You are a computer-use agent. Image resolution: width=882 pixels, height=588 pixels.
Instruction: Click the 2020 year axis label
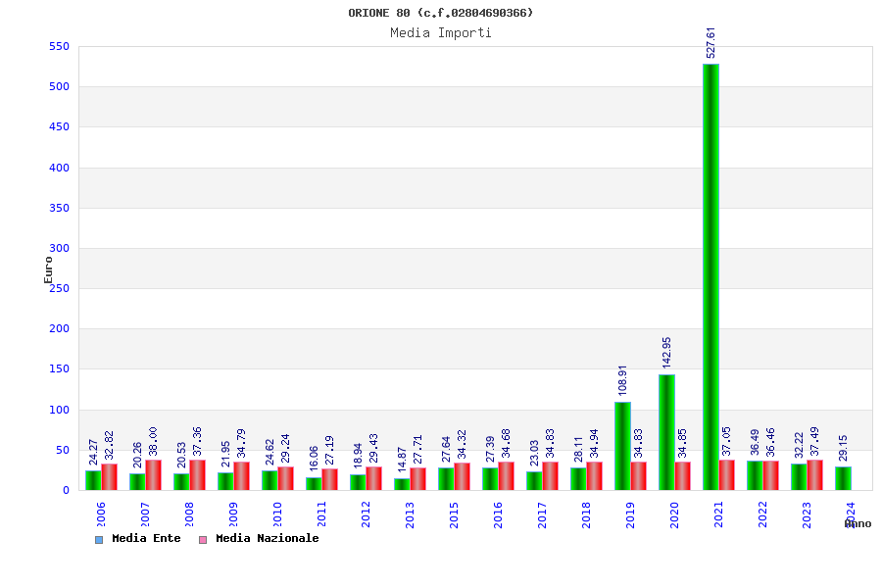[674, 514]
